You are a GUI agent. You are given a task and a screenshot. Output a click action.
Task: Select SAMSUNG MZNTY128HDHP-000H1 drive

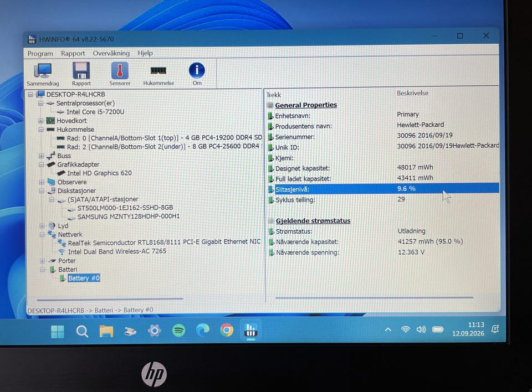pyautogui.click(x=129, y=216)
